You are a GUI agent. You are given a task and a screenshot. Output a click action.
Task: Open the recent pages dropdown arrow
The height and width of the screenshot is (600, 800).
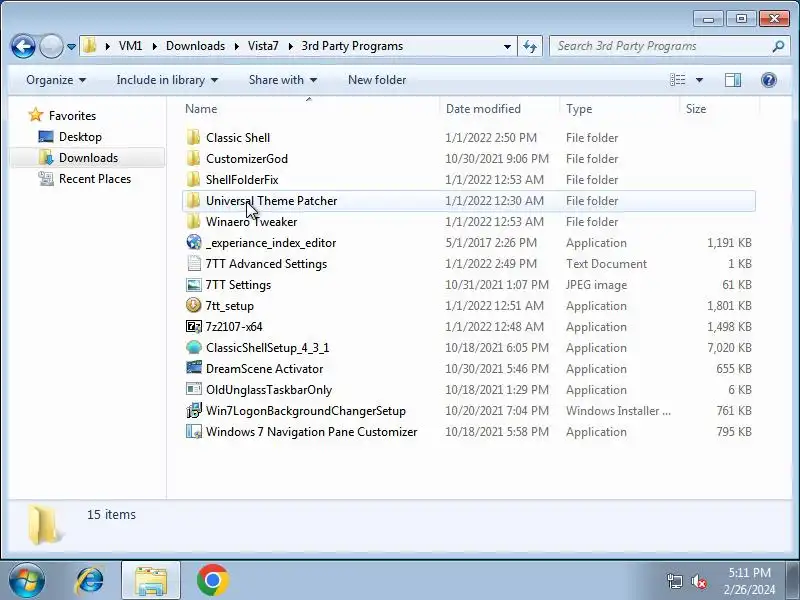[71, 47]
